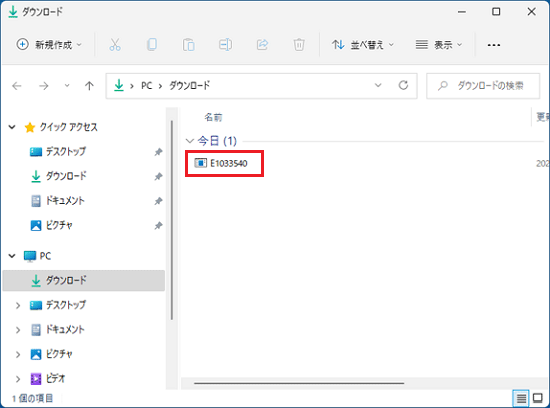This screenshot has width=550, height=408.
Task: Open 並べ替え (Sort) dropdown
Action: pos(363,45)
